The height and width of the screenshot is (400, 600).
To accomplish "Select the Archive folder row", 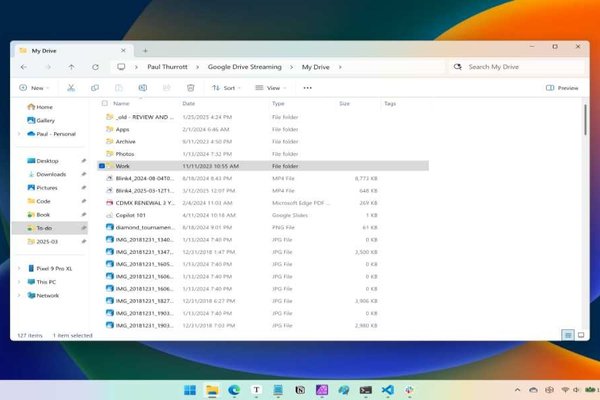I will (x=263, y=142).
